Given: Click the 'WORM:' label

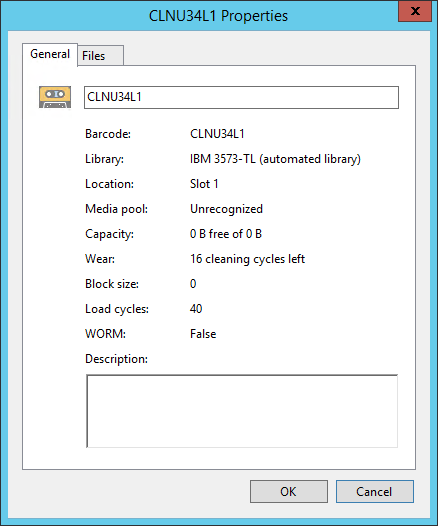Looking at the screenshot, I should 106,334.
